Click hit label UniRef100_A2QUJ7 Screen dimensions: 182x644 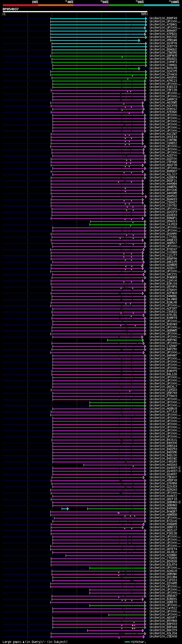[163, 268]
